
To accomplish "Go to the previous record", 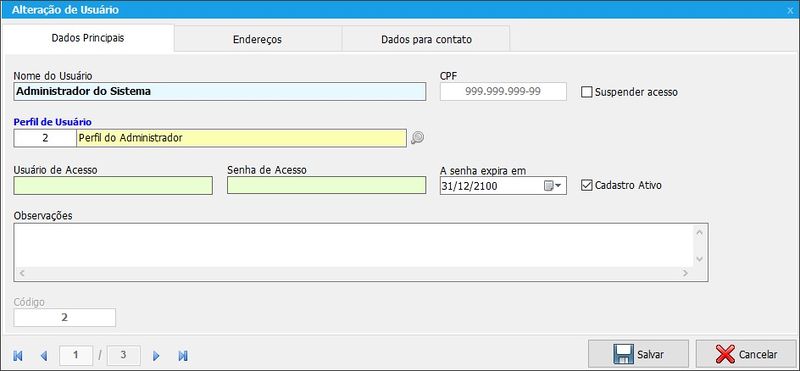I will [x=43, y=355].
